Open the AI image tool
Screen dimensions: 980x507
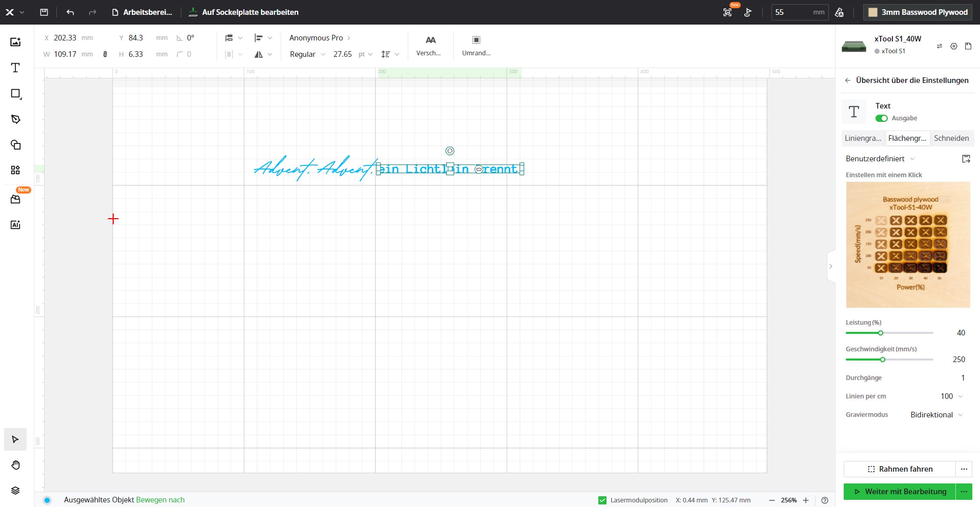(15, 224)
